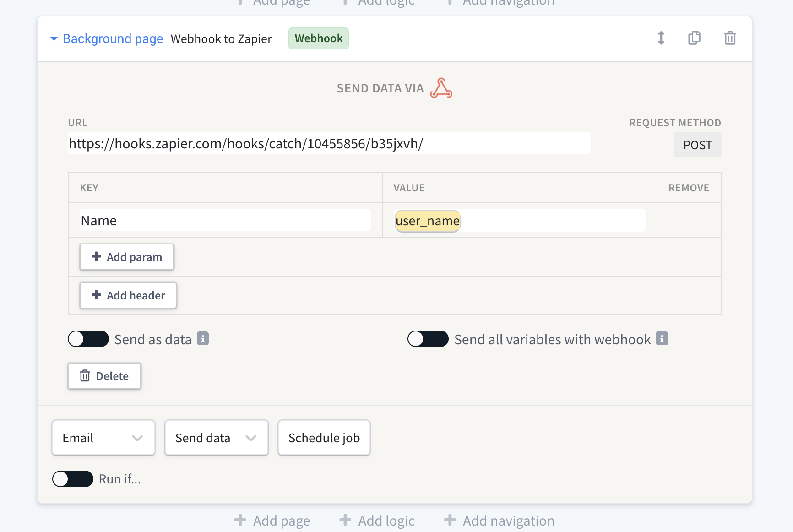Image resolution: width=793 pixels, height=532 pixels.
Task: Click Add param button
Action: click(x=127, y=257)
